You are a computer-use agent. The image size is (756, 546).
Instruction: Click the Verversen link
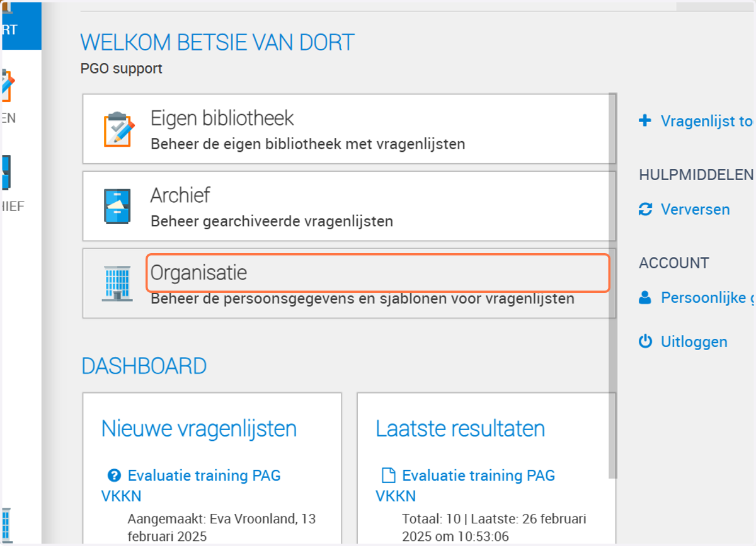click(696, 209)
